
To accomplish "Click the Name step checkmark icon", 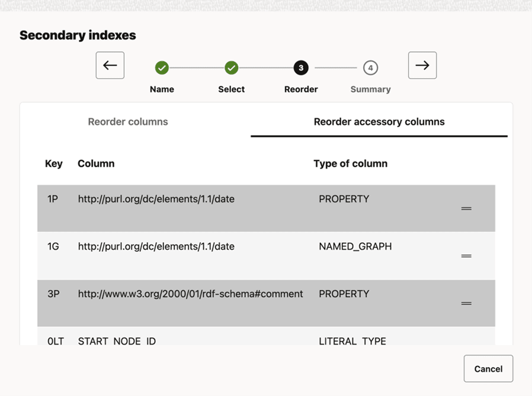I will [162, 68].
